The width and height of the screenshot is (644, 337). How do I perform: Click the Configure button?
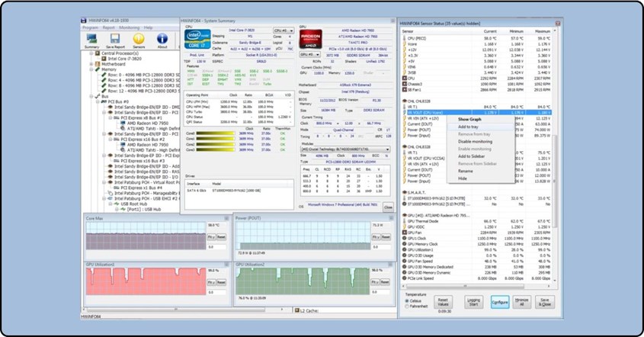(500, 302)
